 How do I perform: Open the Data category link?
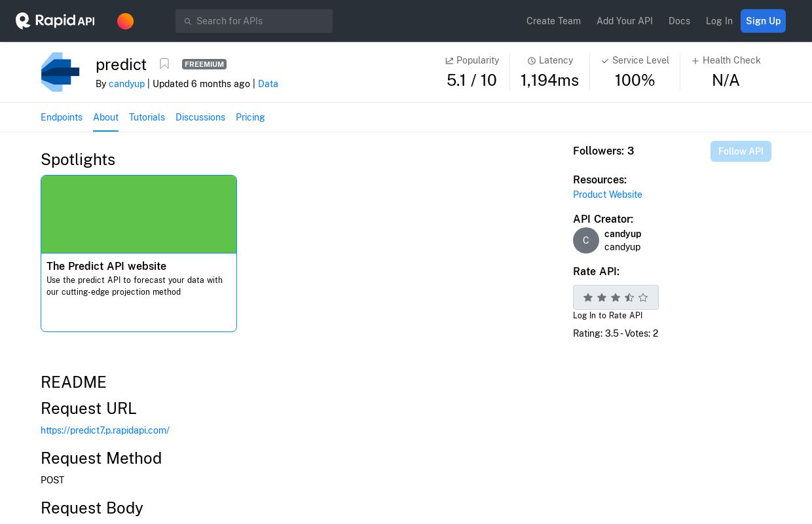(268, 84)
